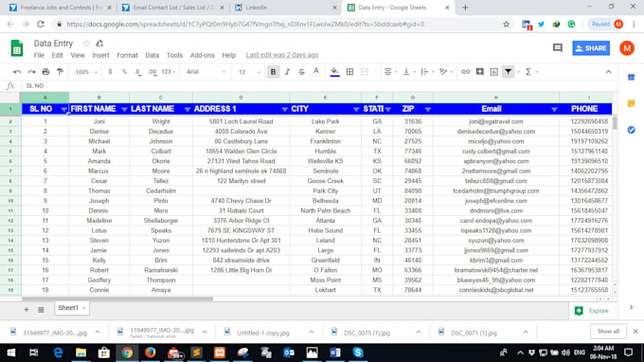Open Word from the taskbar
644x362 pixels.
(x=334, y=353)
